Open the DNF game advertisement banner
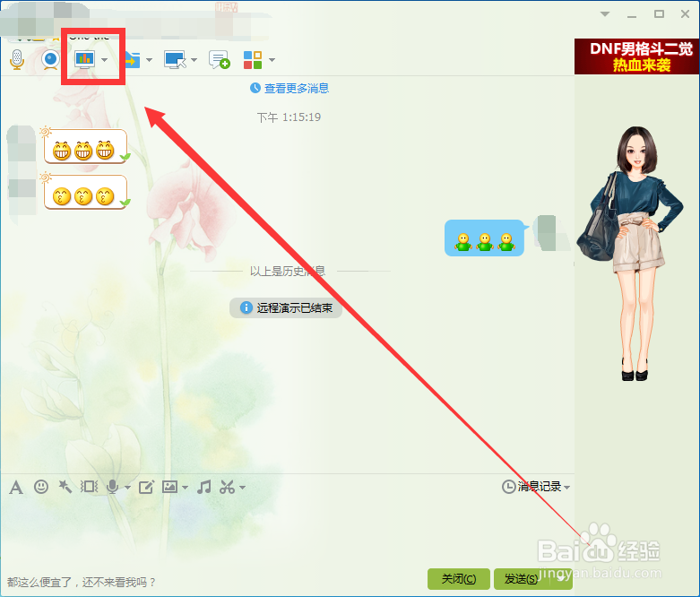700x597 pixels. pos(636,56)
